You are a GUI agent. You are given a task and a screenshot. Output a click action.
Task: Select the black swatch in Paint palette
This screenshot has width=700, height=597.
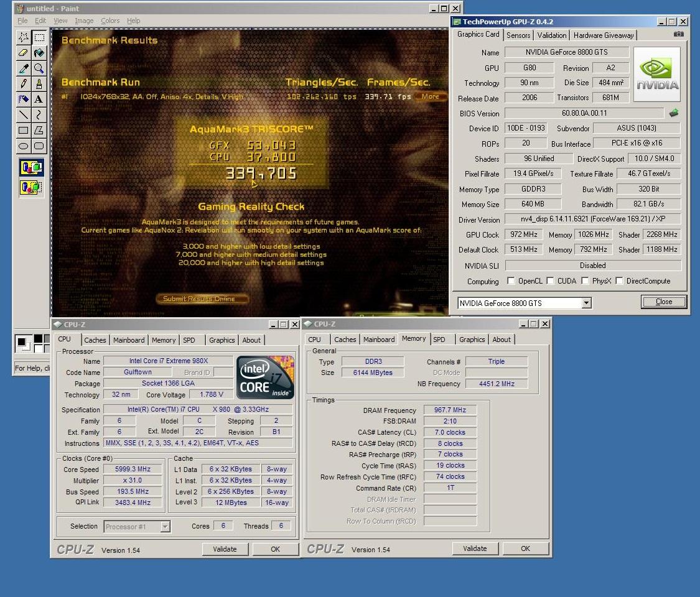(39, 339)
